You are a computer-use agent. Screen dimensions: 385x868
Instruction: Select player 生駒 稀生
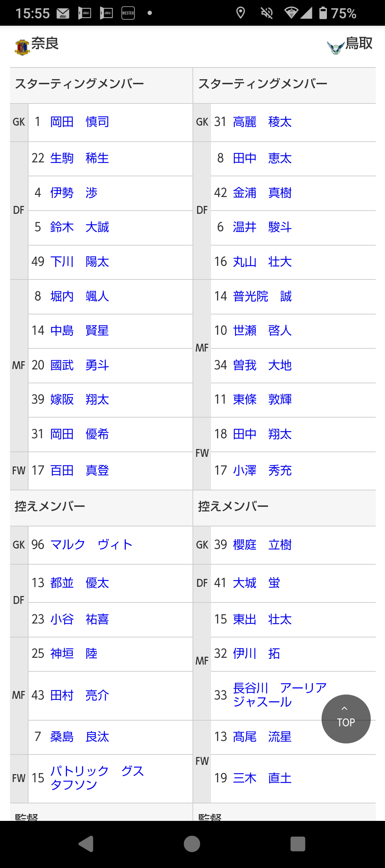(79, 158)
